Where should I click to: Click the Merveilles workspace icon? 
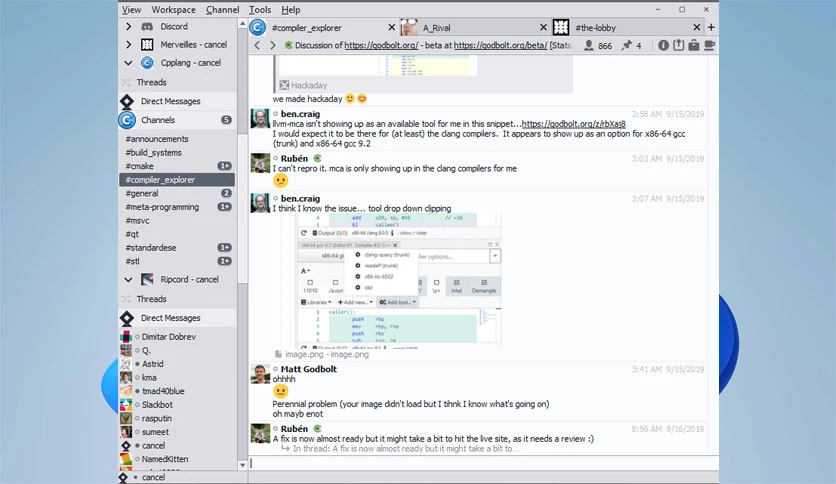[x=147, y=44]
